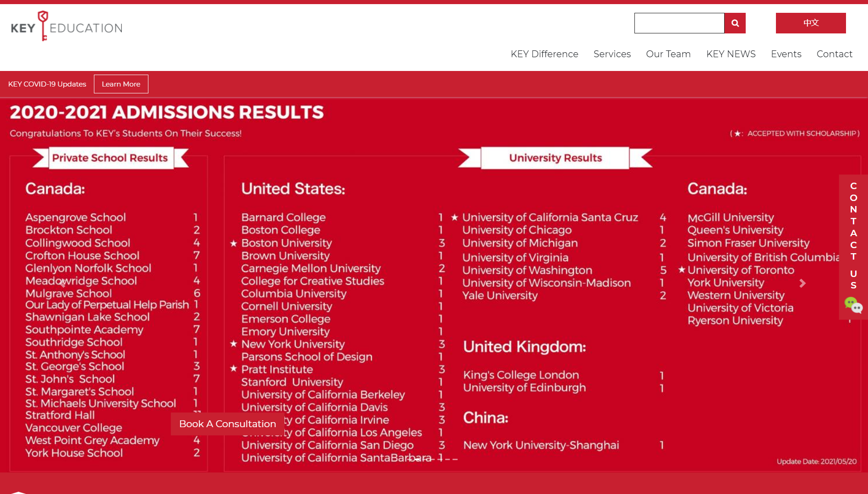The width and height of the screenshot is (868, 494).
Task: Open the WeChat chat icon
Action: pos(853,305)
